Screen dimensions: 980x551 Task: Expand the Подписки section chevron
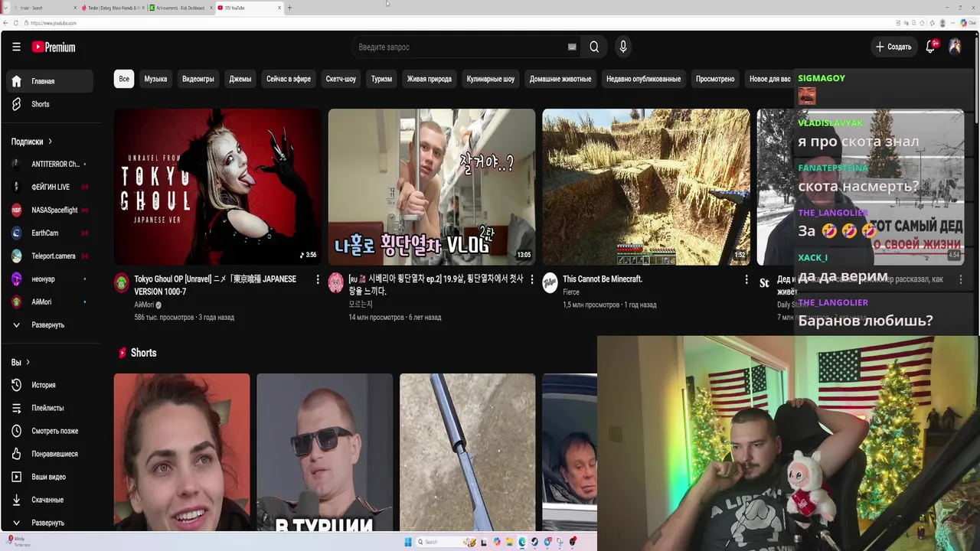pyautogui.click(x=51, y=142)
